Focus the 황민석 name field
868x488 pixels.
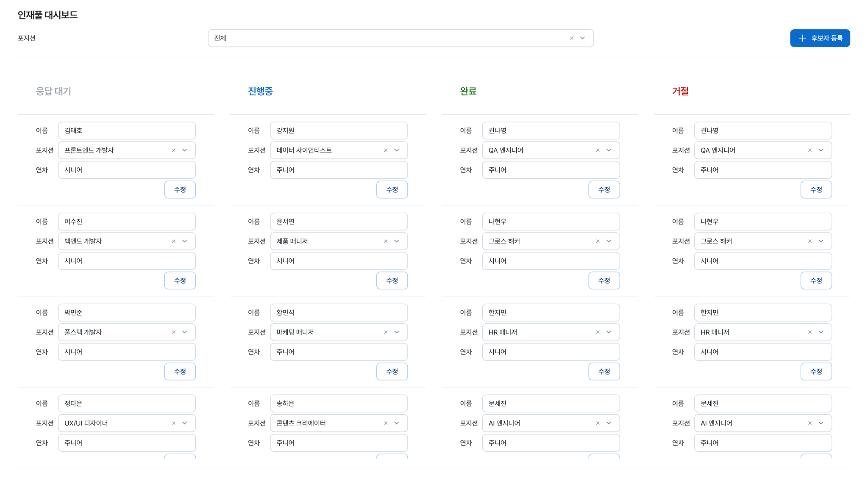tap(339, 313)
